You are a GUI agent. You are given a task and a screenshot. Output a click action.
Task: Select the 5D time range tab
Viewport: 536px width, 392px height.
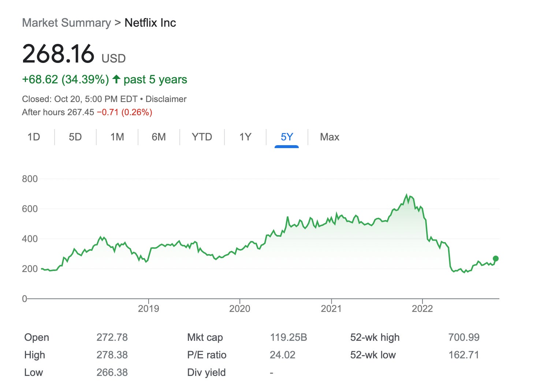coord(75,137)
